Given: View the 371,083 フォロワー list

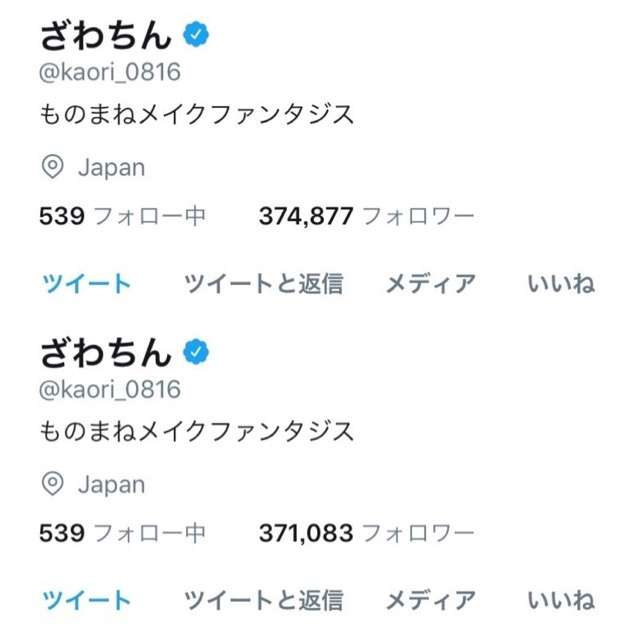Looking at the screenshot, I should tap(367, 533).
